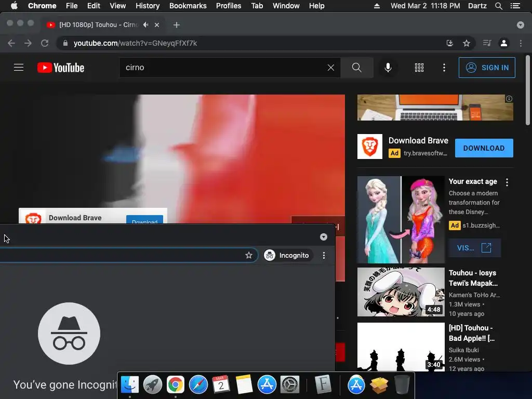Bookmark page star in Incognito window
532x399 pixels.
pyautogui.click(x=249, y=255)
